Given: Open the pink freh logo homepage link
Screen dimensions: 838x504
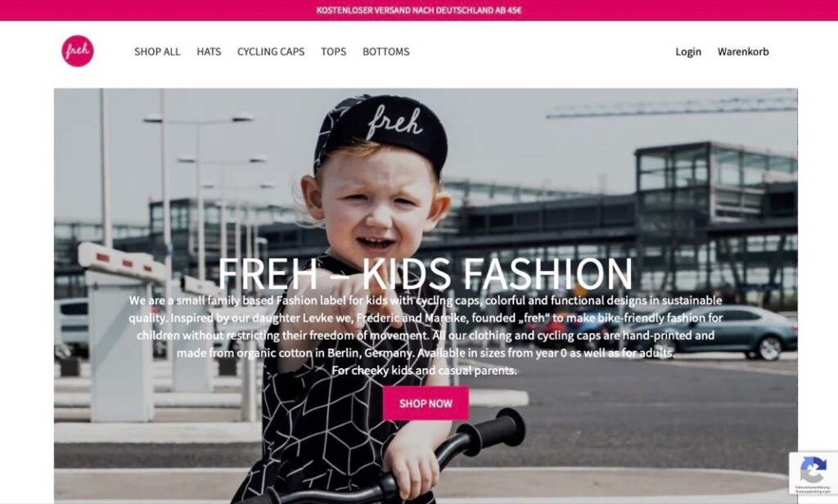Looking at the screenshot, I should pyautogui.click(x=78, y=52).
